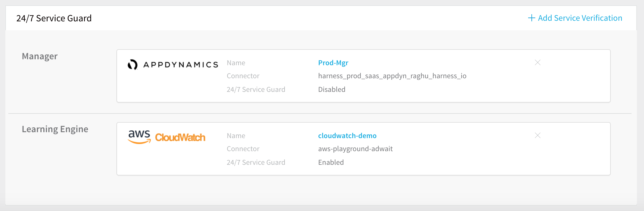This screenshot has height=211, width=644.
Task: Click the AppDynamics logo
Action: click(x=173, y=65)
